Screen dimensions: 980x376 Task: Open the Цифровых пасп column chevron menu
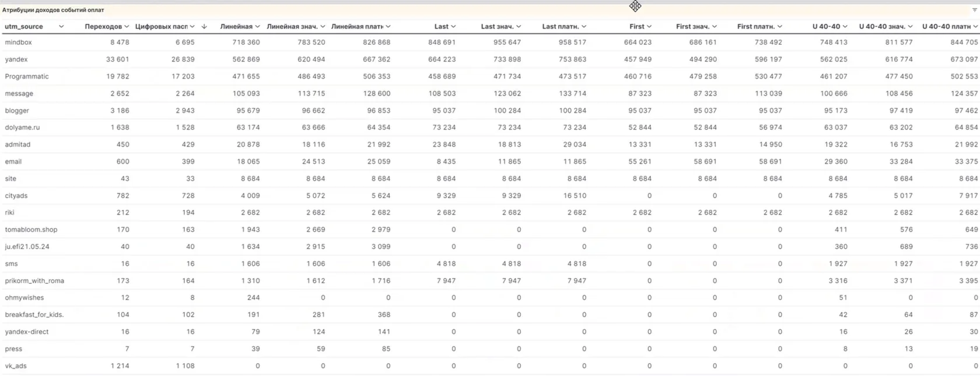click(192, 26)
